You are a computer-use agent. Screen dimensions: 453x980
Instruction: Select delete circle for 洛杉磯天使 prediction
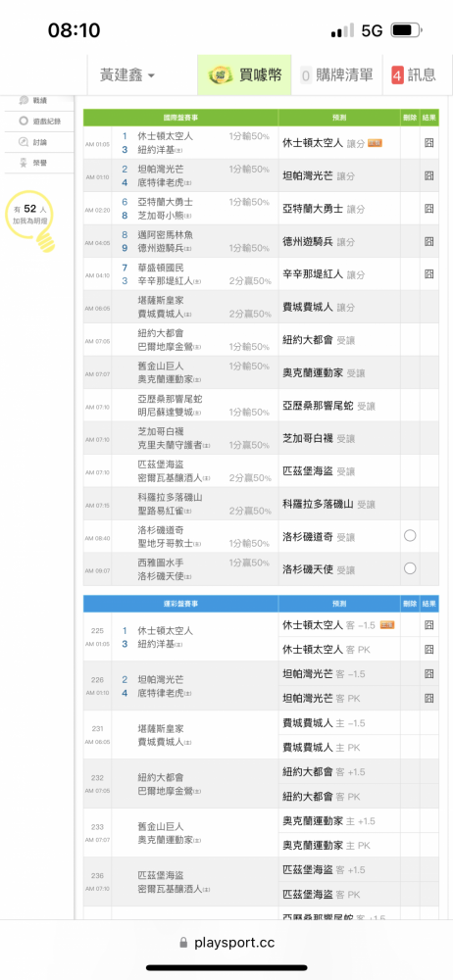(410, 568)
